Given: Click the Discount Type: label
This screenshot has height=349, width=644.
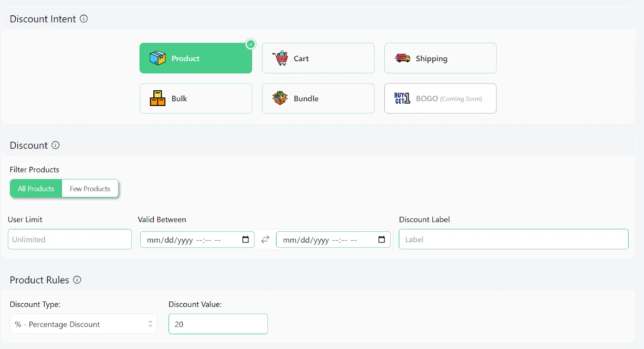Looking at the screenshot, I should coord(35,304).
